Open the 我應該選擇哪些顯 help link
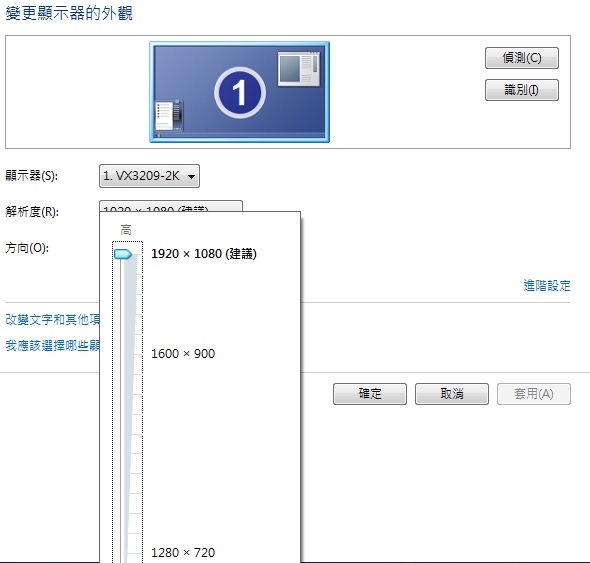Screen dimensions: 590x563 pyautogui.click(x=52, y=345)
